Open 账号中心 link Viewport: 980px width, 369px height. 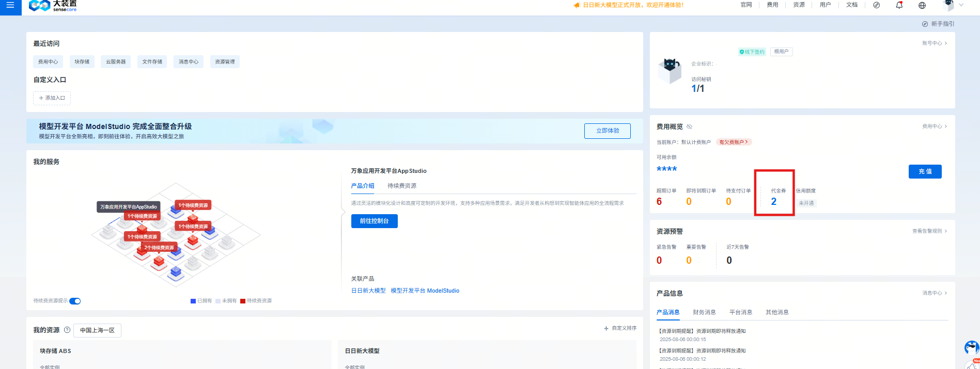[x=935, y=43]
